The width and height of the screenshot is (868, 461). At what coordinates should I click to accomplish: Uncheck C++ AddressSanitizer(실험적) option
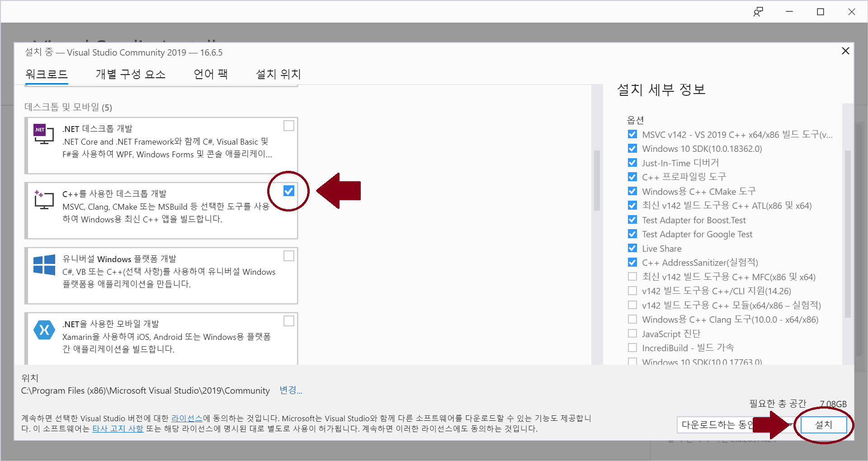632,262
